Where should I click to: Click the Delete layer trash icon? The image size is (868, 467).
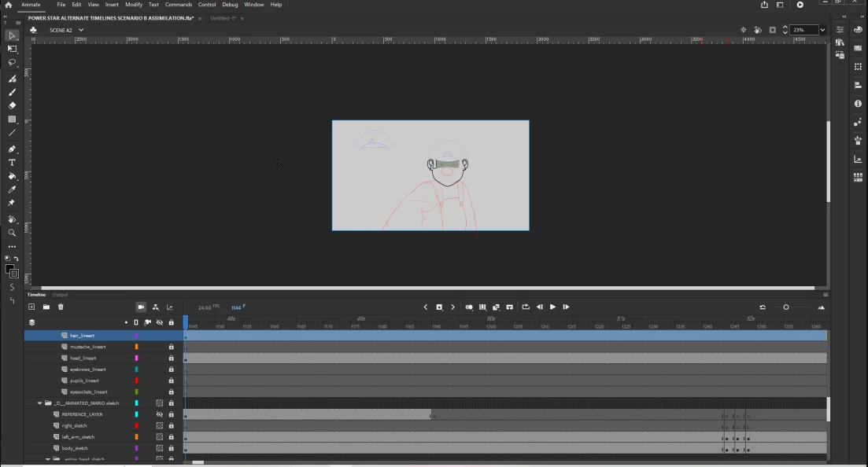(x=61, y=307)
